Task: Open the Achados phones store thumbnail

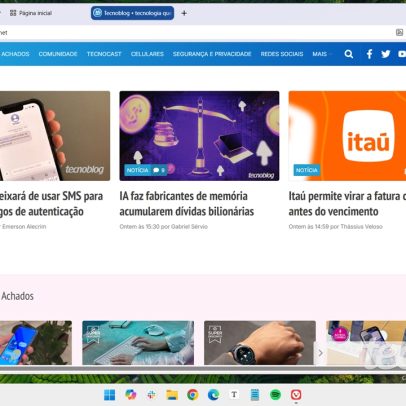Action: point(366,343)
